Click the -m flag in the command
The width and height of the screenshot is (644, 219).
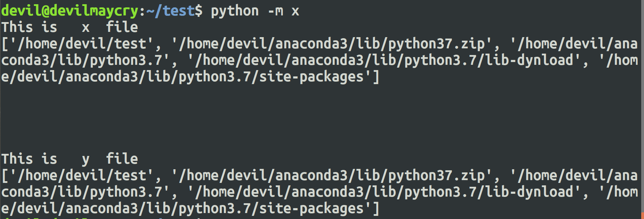pos(276,11)
